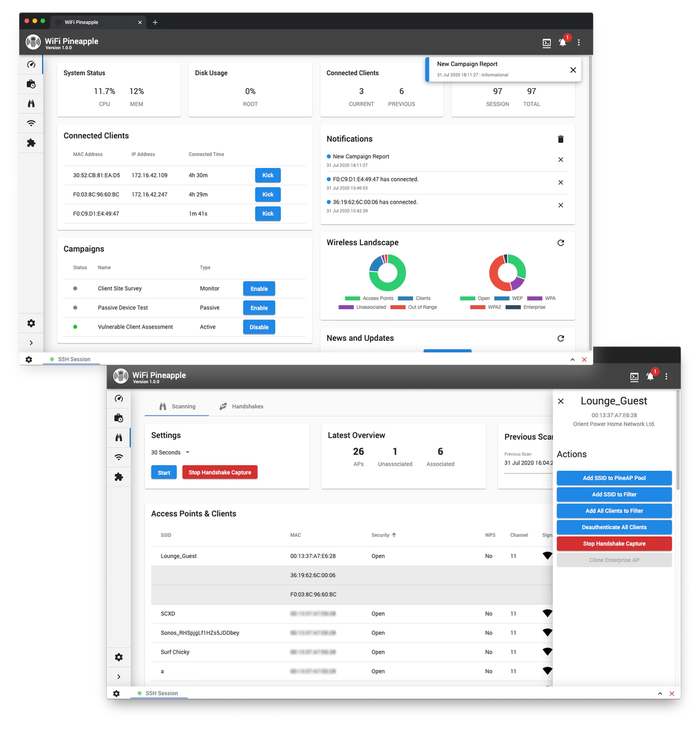Viewport: 700px width, 740px height.
Task: Select SCXD access point row
Action: point(352,614)
